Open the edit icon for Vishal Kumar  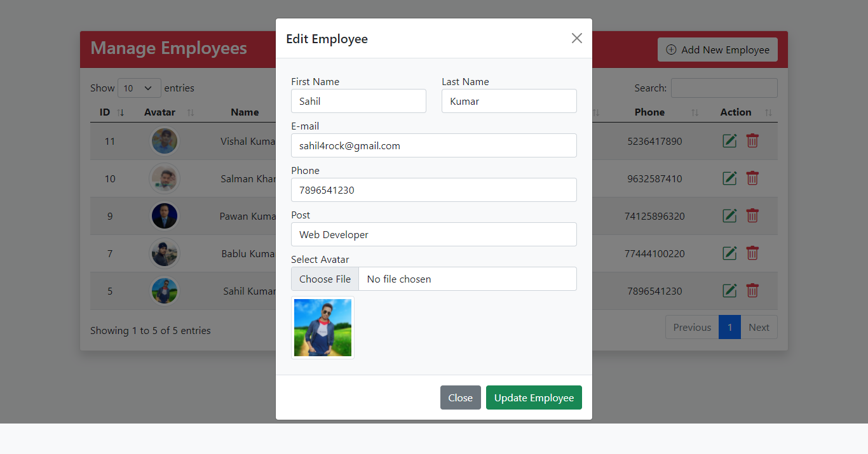729,141
